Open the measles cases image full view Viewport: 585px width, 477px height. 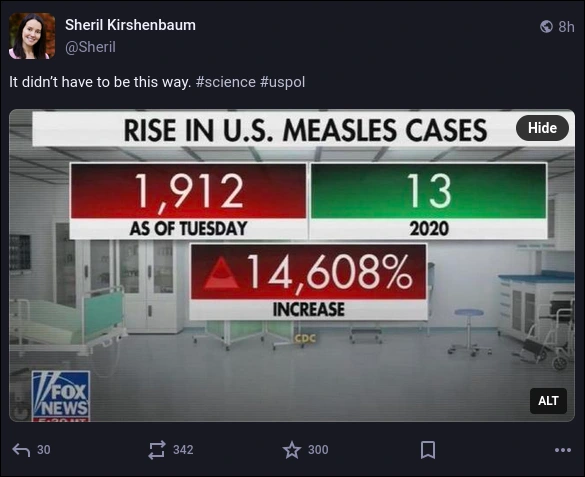coord(292,266)
